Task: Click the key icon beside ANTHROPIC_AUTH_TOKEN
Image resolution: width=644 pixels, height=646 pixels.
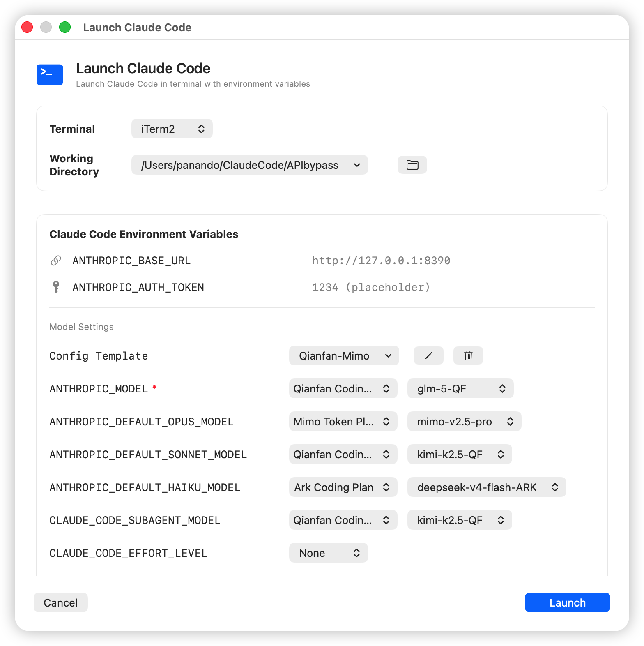Action: pyautogui.click(x=56, y=287)
